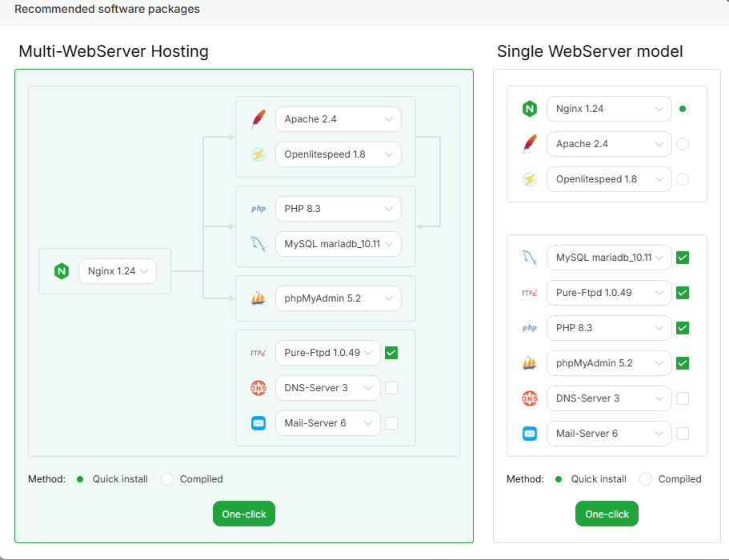The width and height of the screenshot is (729, 560).
Task: Click the phpMyAdmin sailboat icon in Multi-WebServer panel
Action: [x=258, y=298]
